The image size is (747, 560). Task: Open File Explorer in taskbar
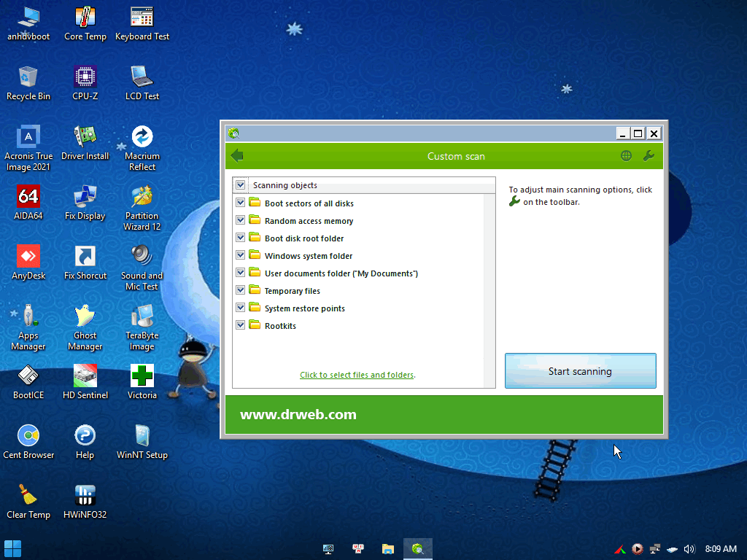388,549
